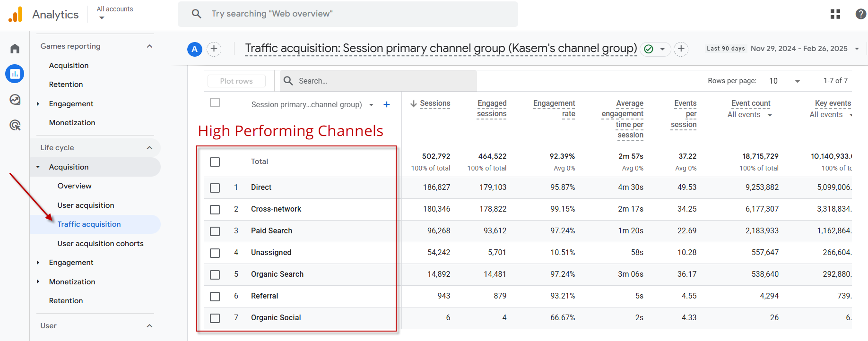
Task: Expand Monetization under Life cycle
Action: [38, 282]
